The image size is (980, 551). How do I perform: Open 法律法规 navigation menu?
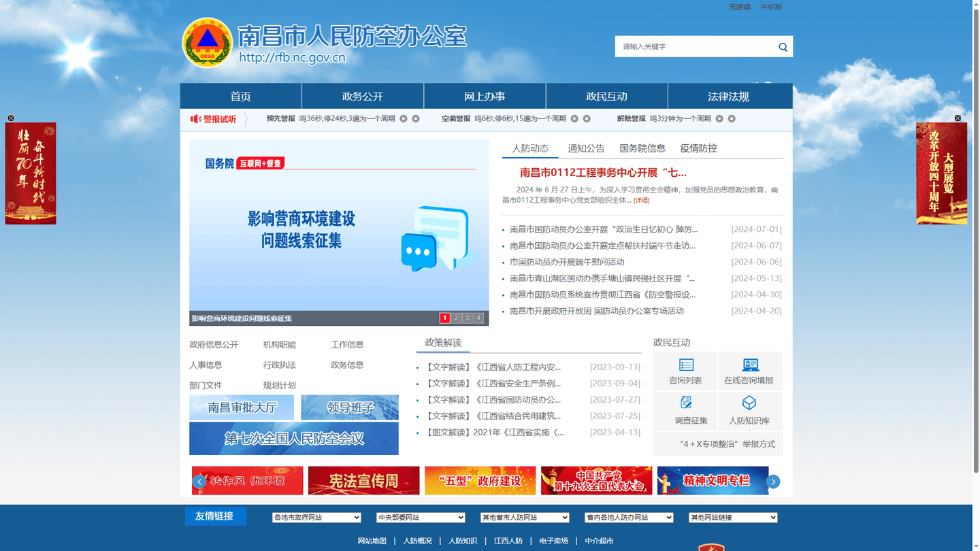[729, 97]
